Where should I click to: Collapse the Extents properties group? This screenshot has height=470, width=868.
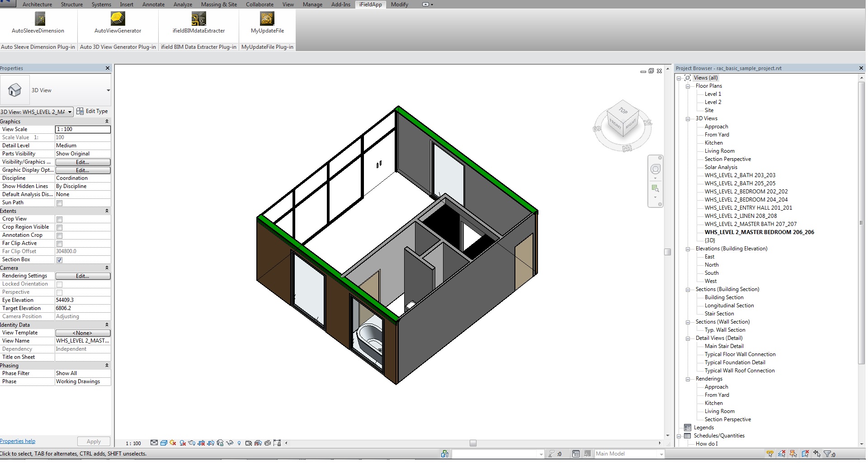107,211
